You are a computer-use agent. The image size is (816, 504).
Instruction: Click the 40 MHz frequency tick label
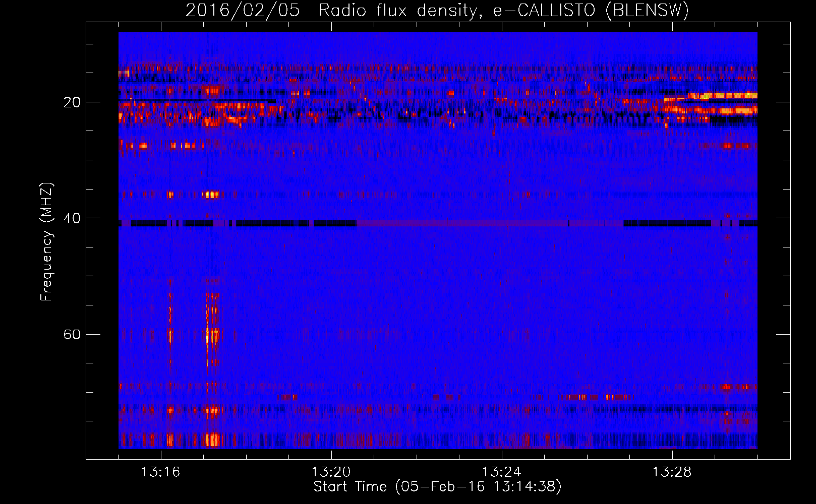(x=72, y=218)
